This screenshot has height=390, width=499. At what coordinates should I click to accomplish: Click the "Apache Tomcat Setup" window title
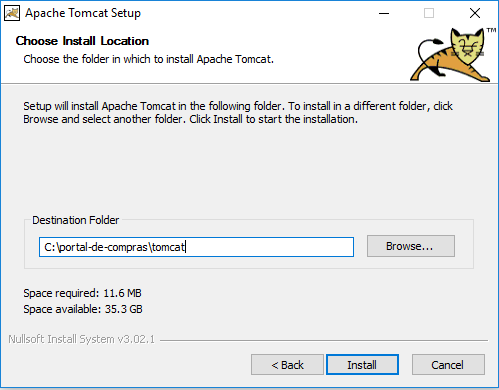(x=83, y=13)
